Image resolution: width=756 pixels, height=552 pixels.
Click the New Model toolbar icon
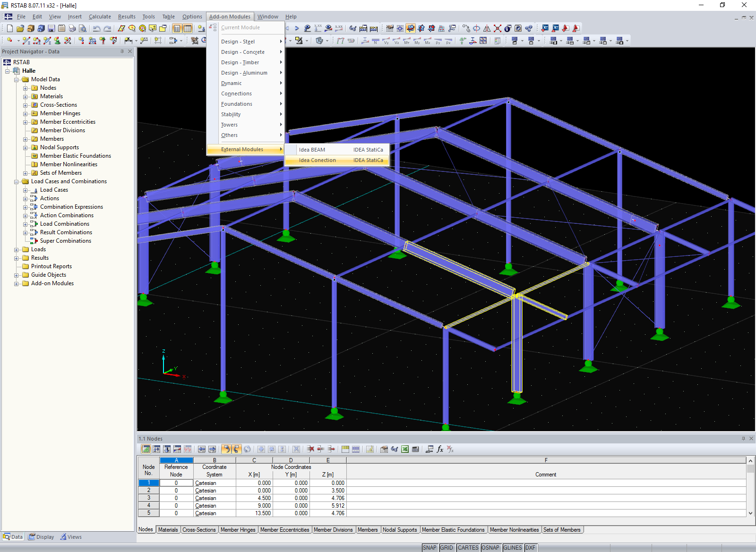tap(9, 28)
